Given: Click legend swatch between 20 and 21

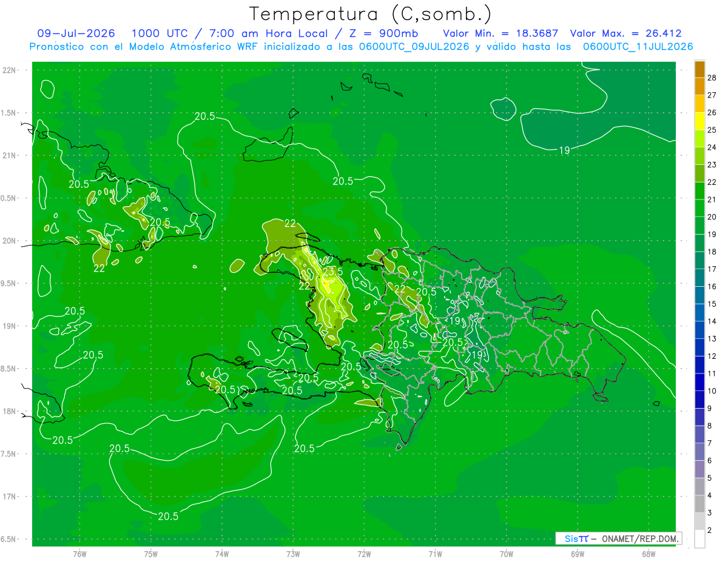Looking at the screenshot, I should (x=699, y=209).
